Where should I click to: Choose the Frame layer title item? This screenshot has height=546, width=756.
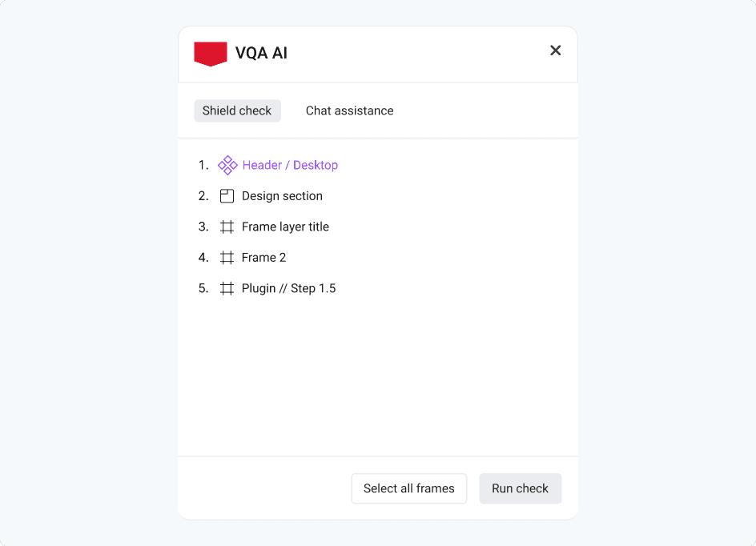(x=285, y=227)
